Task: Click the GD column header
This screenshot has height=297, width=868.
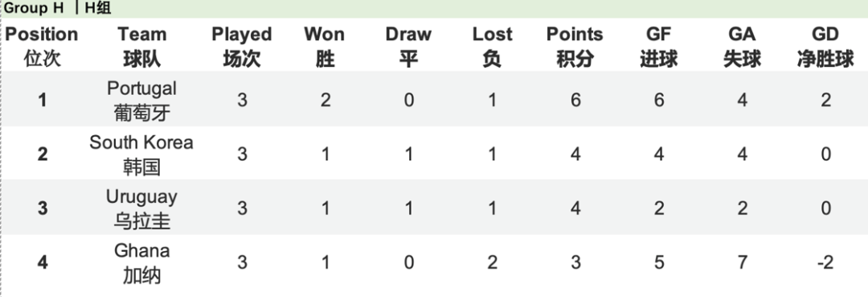Action: click(x=825, y=46)
